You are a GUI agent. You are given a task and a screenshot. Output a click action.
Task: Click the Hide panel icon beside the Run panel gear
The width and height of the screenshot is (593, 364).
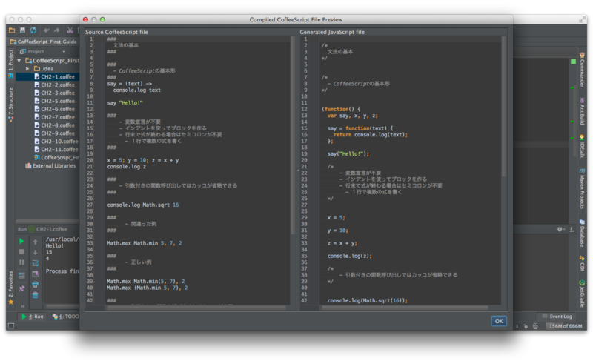point(572,229)
